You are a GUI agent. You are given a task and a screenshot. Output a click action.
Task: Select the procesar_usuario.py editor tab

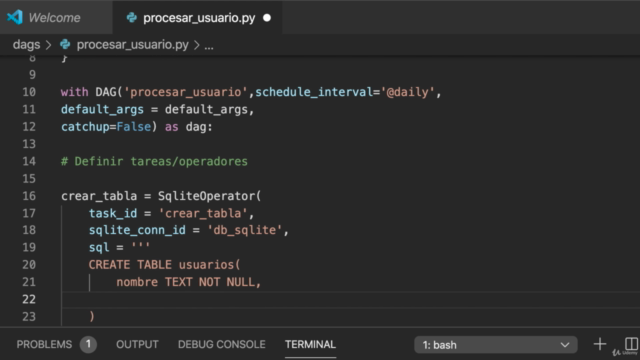pyautogui.click(x=199, y=18)
